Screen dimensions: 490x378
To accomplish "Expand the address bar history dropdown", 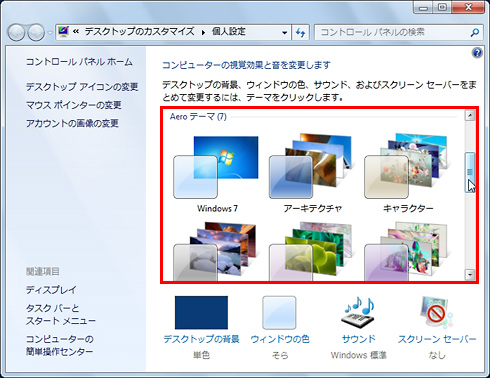I will [x=284, y=33].
